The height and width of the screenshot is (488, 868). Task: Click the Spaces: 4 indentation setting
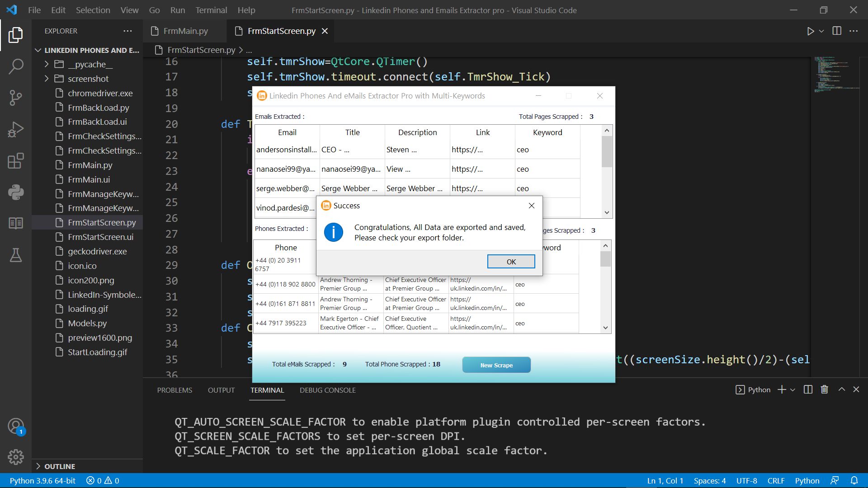point(710,480)
